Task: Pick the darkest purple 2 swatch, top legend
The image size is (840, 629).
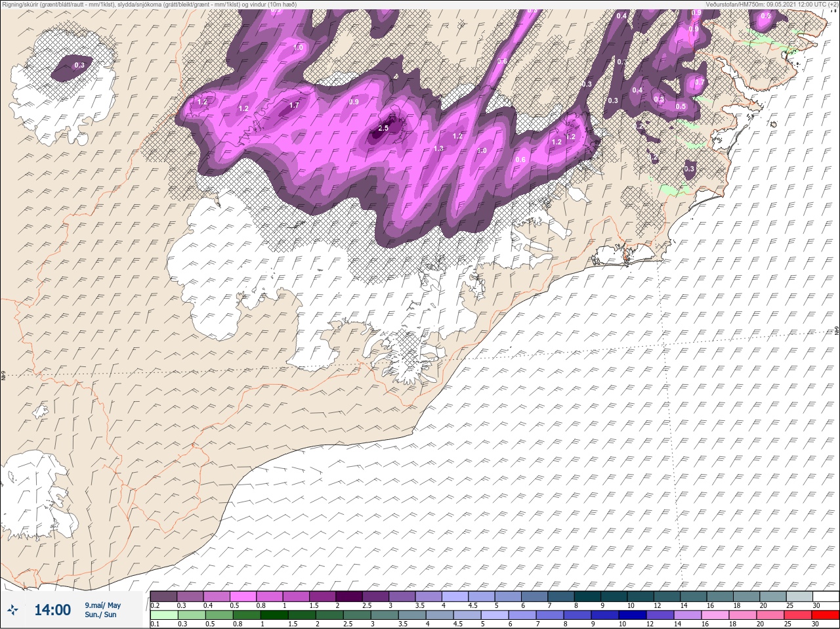Action: click(349, 596)
